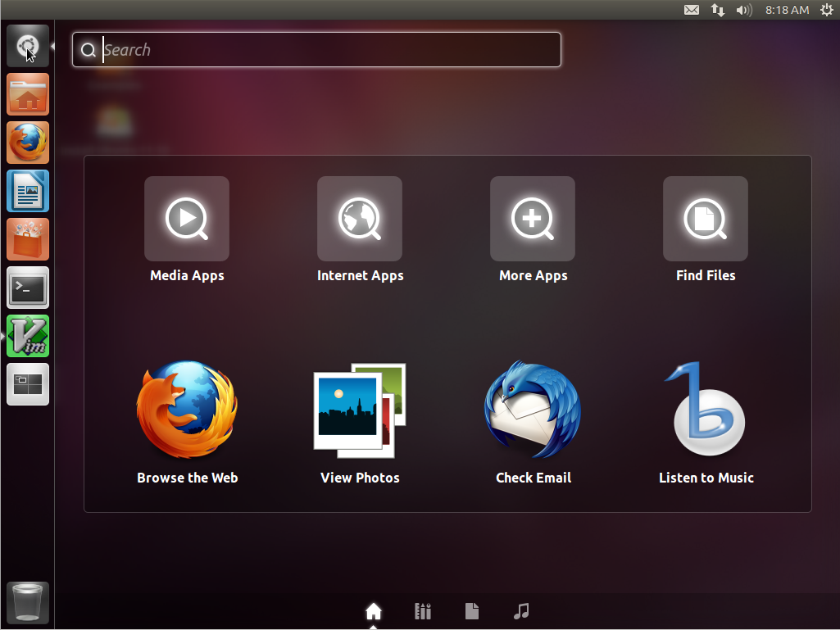This screenshot has width=840, height=630.
Task: Open the Find Files shortcut
Action: click(x=706, y=219)
